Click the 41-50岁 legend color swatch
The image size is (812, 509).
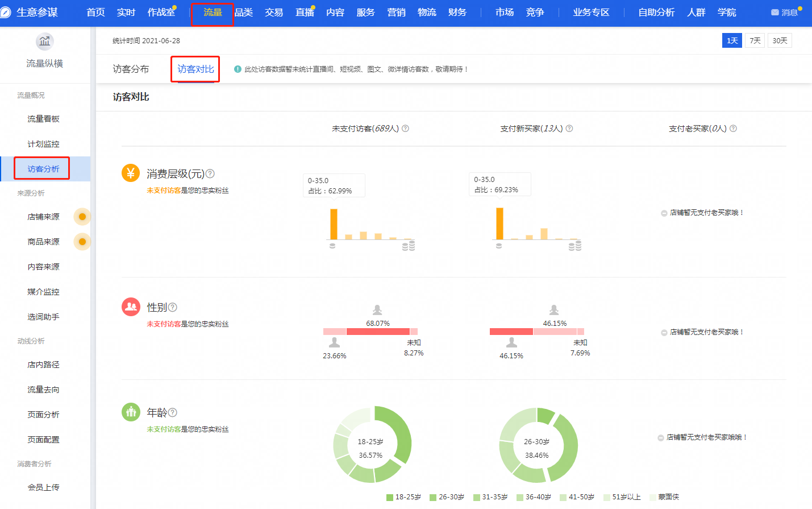pyautogui.click(x=563, y=497)
